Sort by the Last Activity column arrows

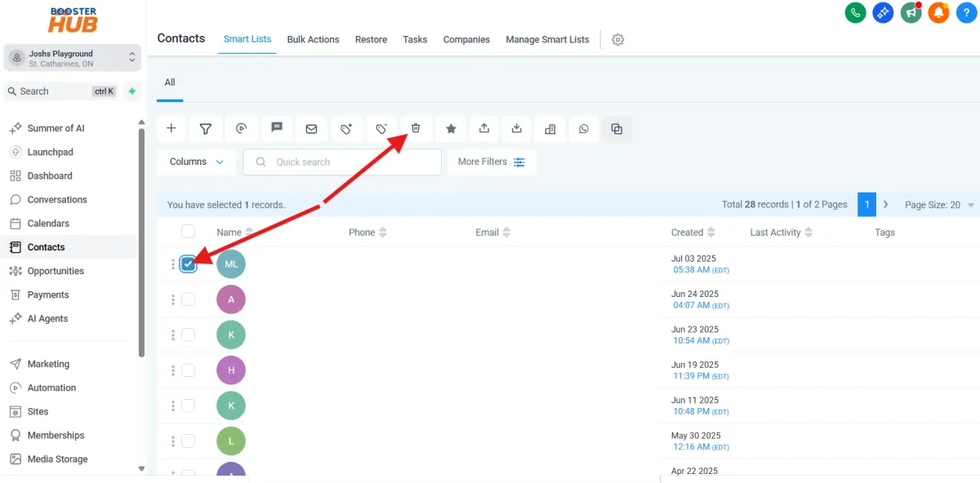808,233
